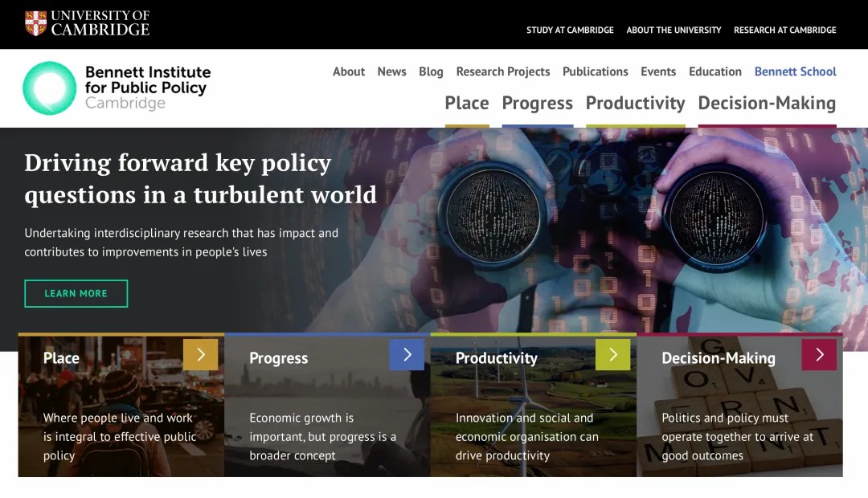Click 'Where people live and work' description

click(120, 437)
